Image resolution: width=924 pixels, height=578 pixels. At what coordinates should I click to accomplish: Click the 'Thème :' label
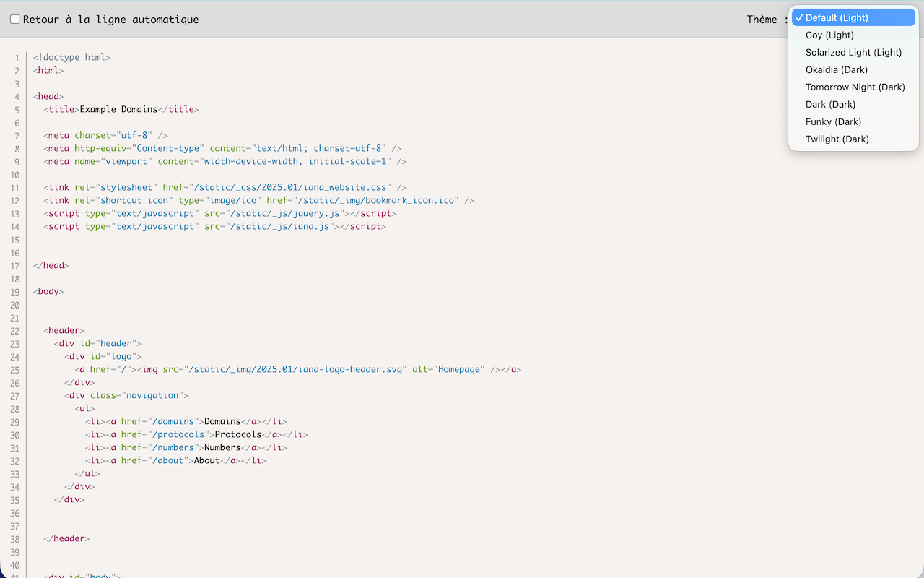click(767, 20)
